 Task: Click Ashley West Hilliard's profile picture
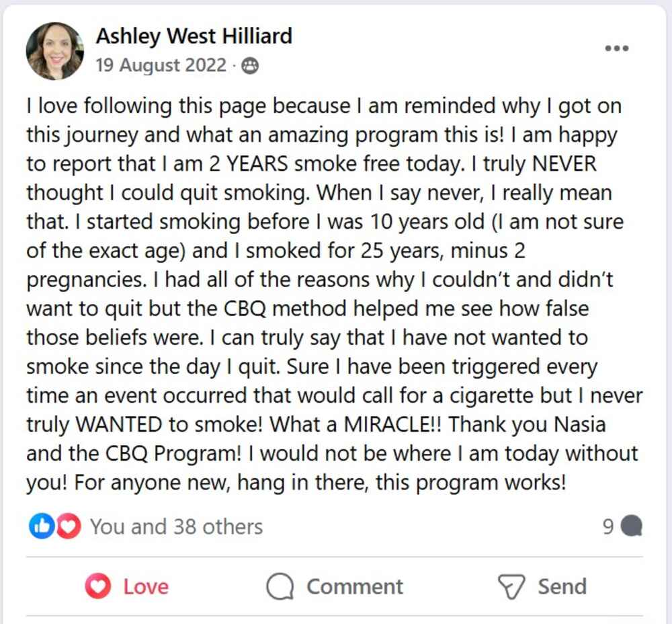coord(54,50)
